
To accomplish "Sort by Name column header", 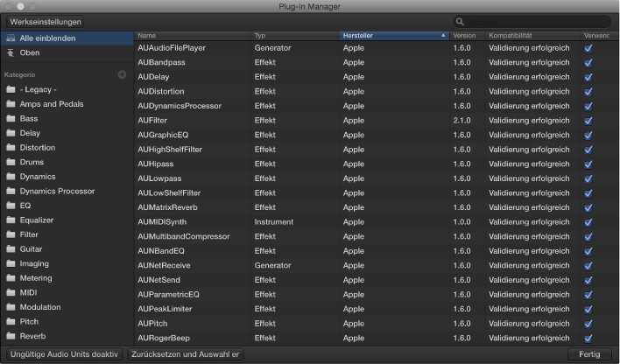I will click(x=193, y=36).
